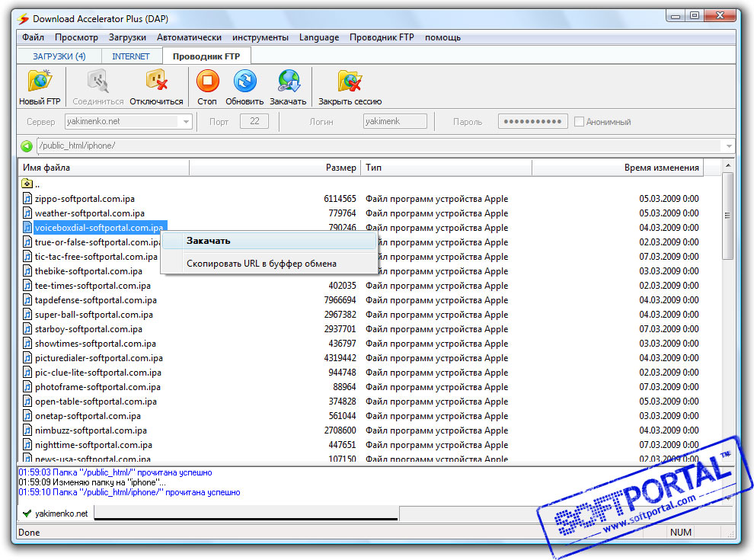The width and height of the screenshot is (754, 560).
Task: Select file tic-tac-free-softportal.com.ipa
Action: (96, 257)
